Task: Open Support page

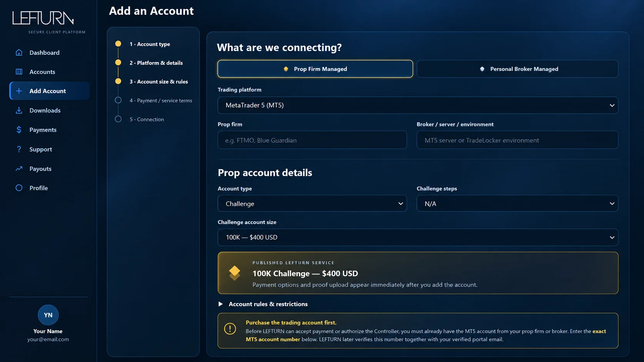Action: (49, 149)
